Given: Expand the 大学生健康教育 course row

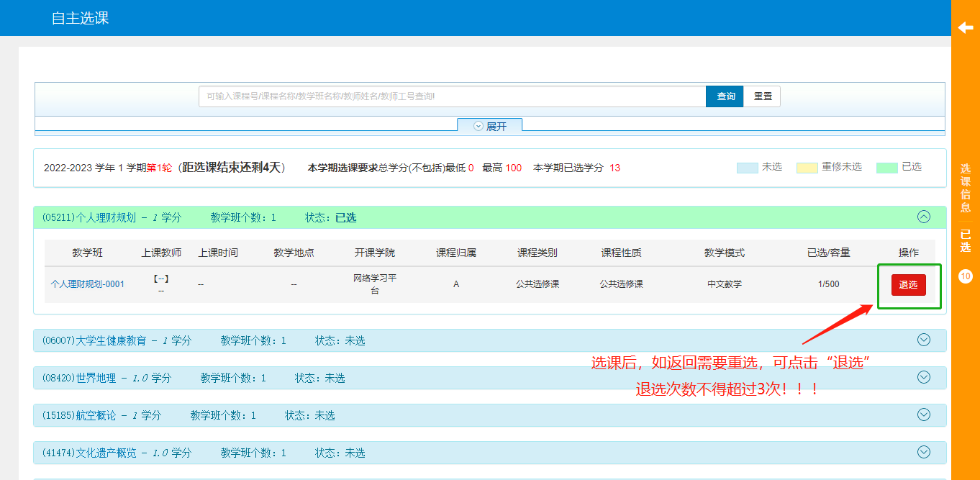Looking at the screenshot, I should point(924,340).
